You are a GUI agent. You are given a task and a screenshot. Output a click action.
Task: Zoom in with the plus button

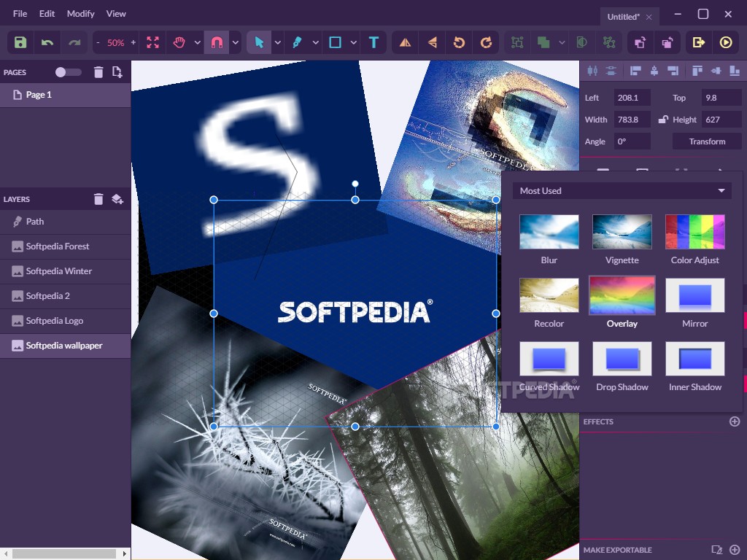tap(133, 42)
